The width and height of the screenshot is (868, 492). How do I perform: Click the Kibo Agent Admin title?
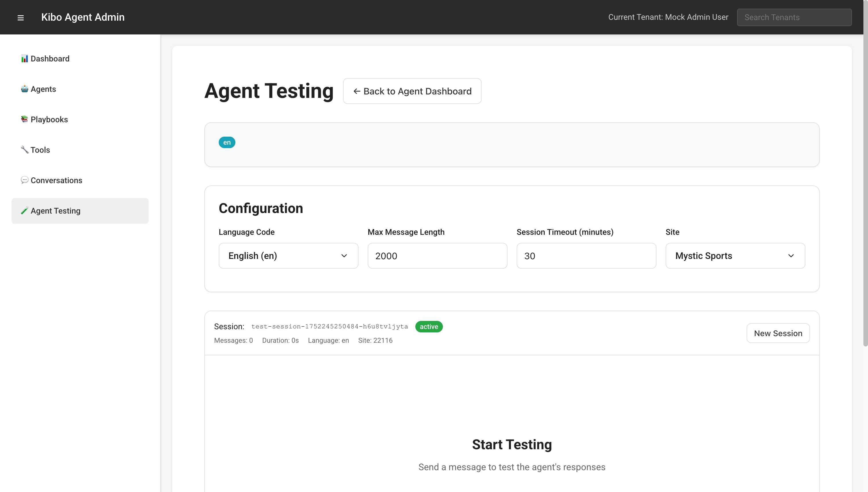click(x=83, y=17)
